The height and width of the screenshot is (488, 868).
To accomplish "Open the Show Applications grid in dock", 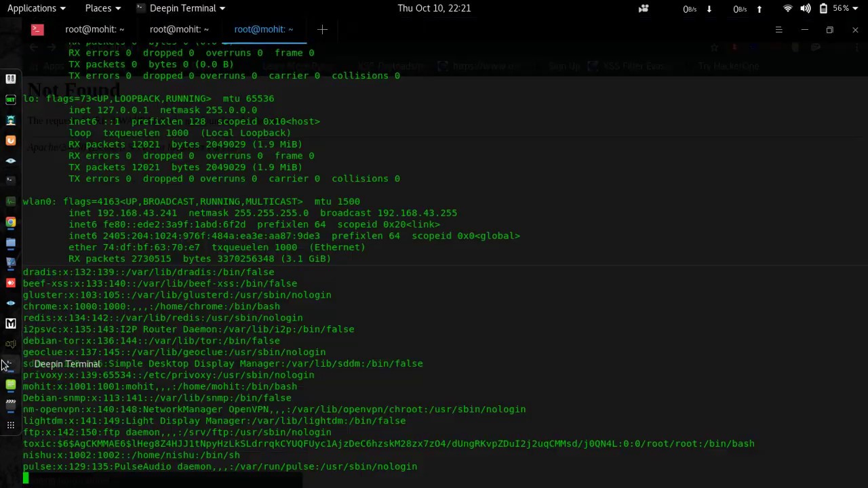I will coord(11,425).
